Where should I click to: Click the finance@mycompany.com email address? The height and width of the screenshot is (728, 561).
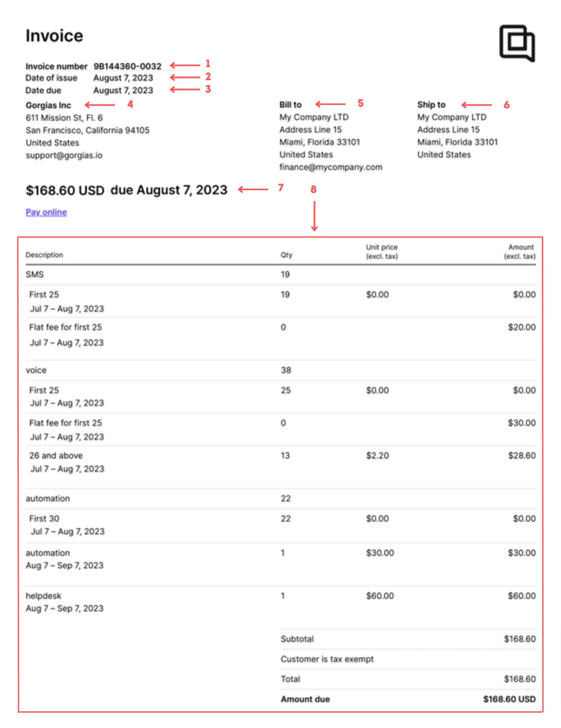[x=331, y=167]
